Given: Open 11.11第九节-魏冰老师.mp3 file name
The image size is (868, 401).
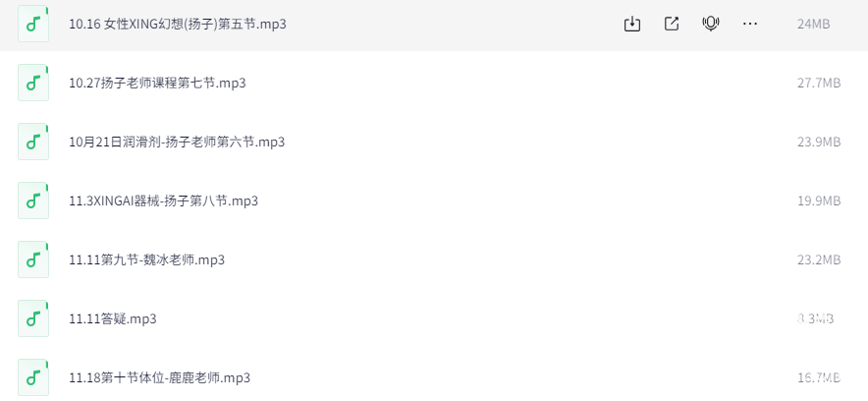Looking at the screenshot, I should tap(146, 259).
